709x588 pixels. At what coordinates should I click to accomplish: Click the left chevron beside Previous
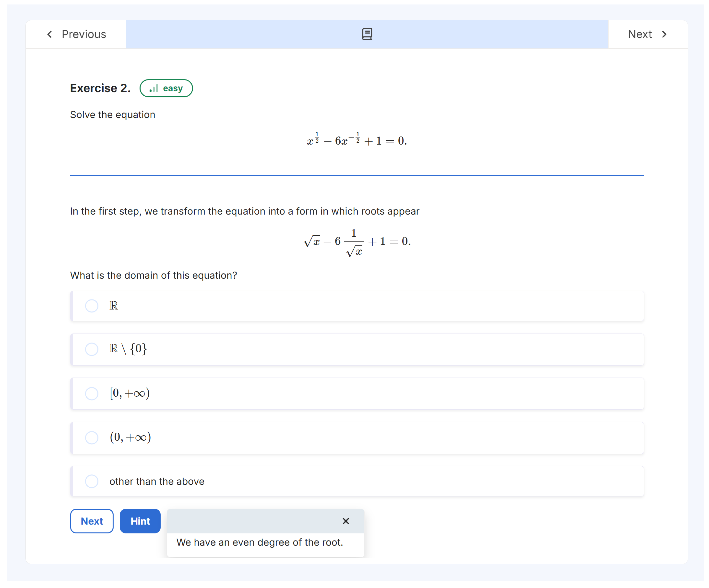point(50,34)
